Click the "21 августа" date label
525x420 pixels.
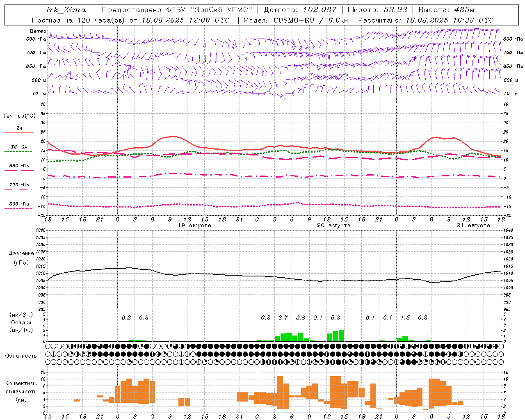click(473, 226)
